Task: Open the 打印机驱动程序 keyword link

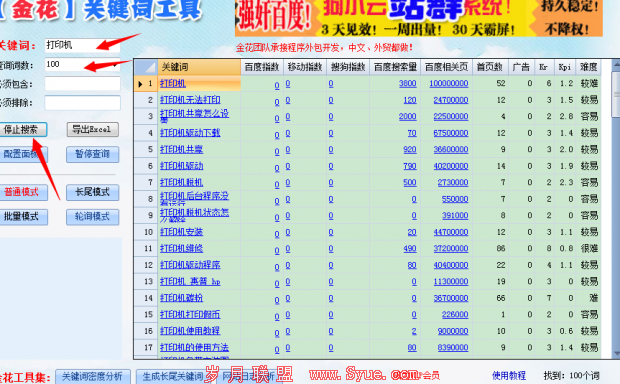Action: point(190,265)
